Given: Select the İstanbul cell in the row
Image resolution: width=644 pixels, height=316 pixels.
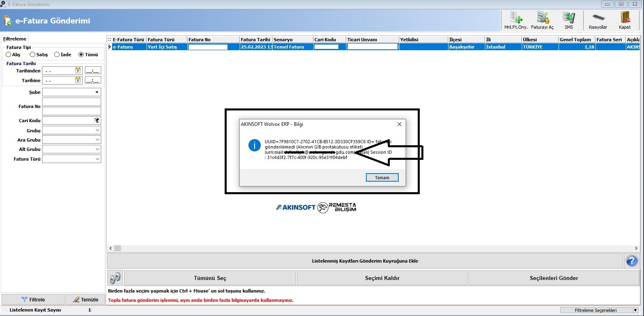Looking at the screenshot, I should click(x=503, y=47).
